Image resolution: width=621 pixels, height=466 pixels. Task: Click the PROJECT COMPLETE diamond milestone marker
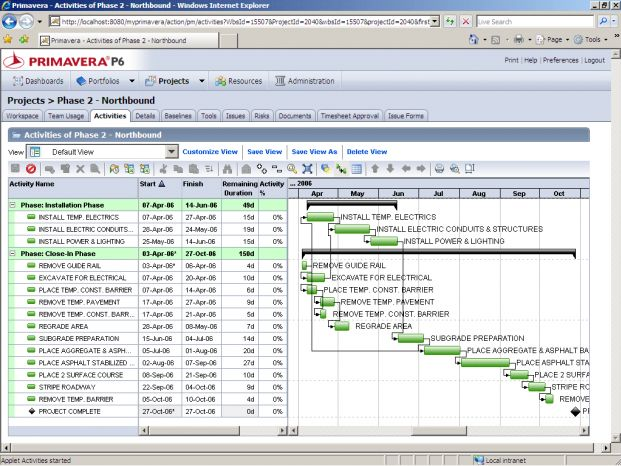(575, 412)
